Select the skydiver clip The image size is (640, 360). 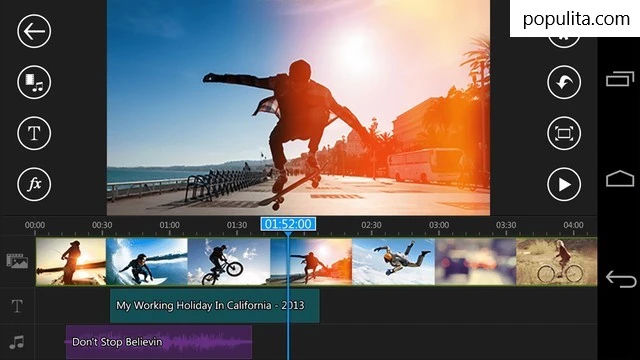393,262
